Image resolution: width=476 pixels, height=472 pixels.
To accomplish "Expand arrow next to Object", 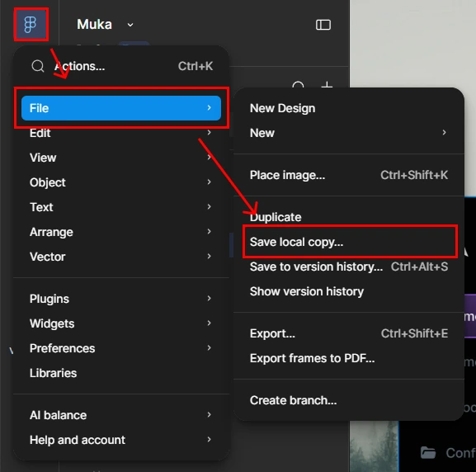I will (210, 182).
